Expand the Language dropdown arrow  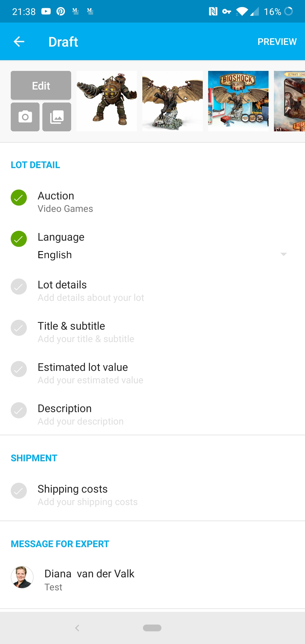point(284,254)
